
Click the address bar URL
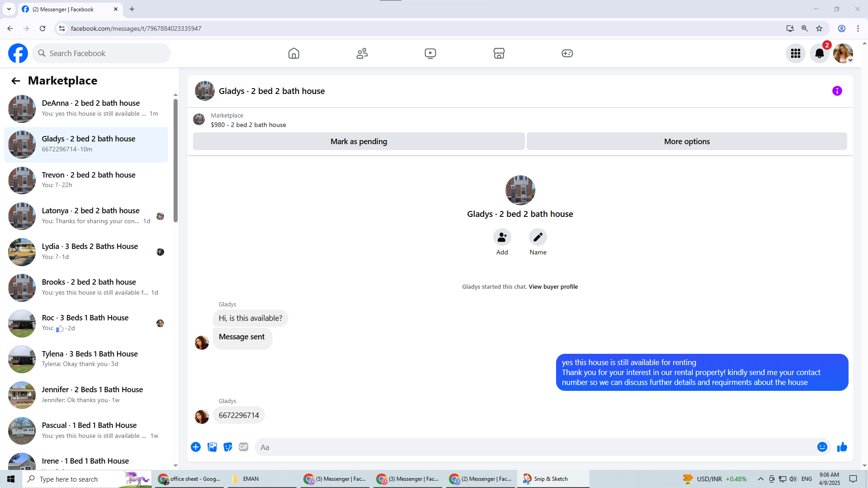click(x=136, y=28)
